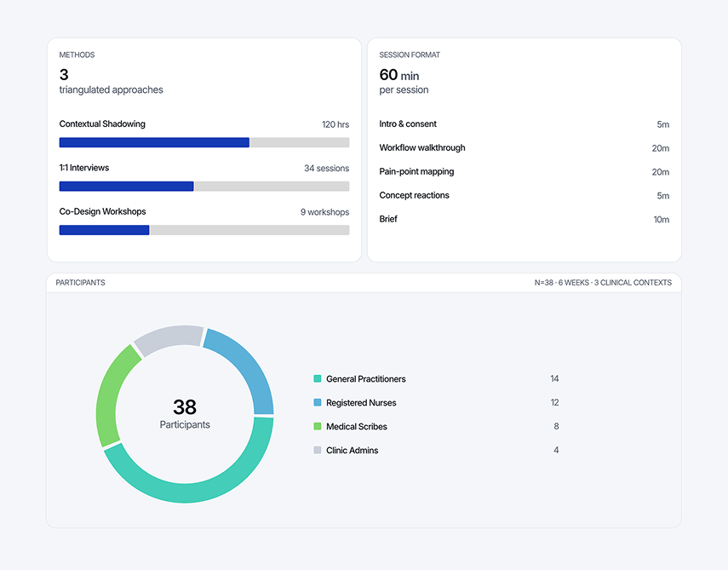Click the 20m duration for Workflow walkthrough
728x570 pixels.
(660, 148)
